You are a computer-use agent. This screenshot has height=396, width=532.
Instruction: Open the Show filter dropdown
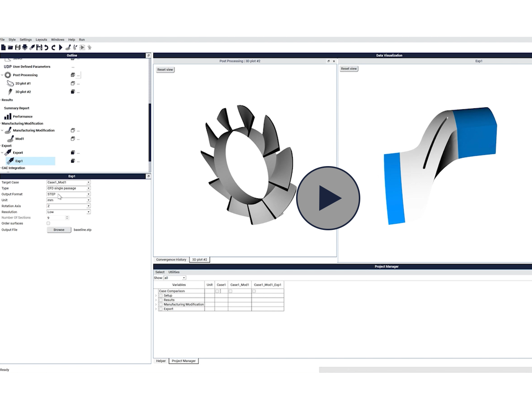click(x=175, y=278)
